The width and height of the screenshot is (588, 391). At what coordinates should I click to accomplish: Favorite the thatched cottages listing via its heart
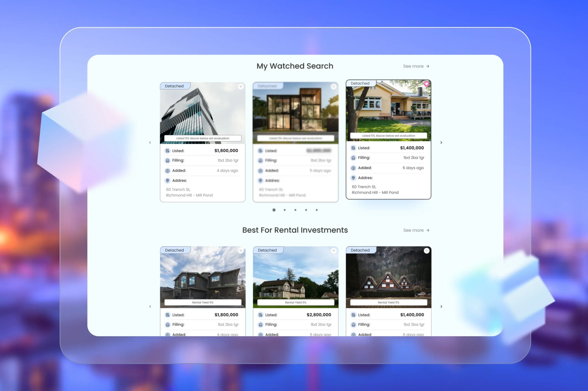tap(427, 251)
